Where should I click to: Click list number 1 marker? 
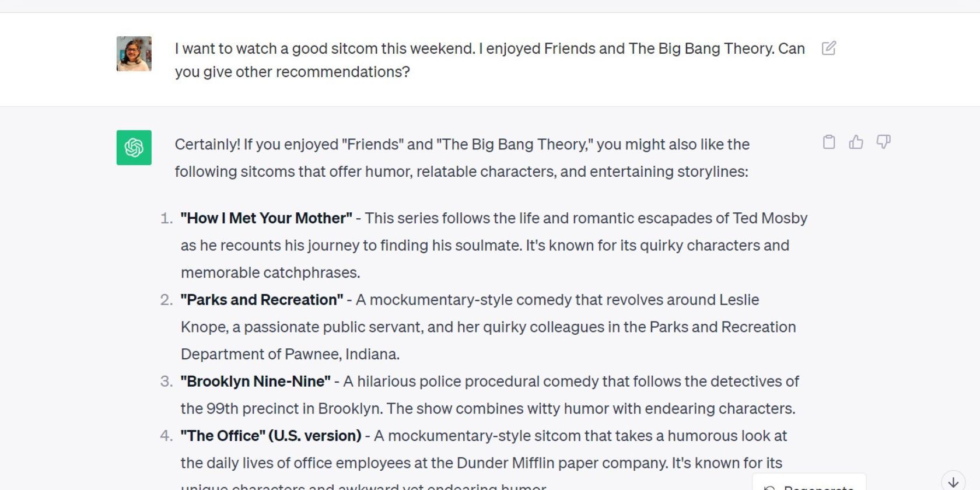pyautogui.click(x=166, y=218)
